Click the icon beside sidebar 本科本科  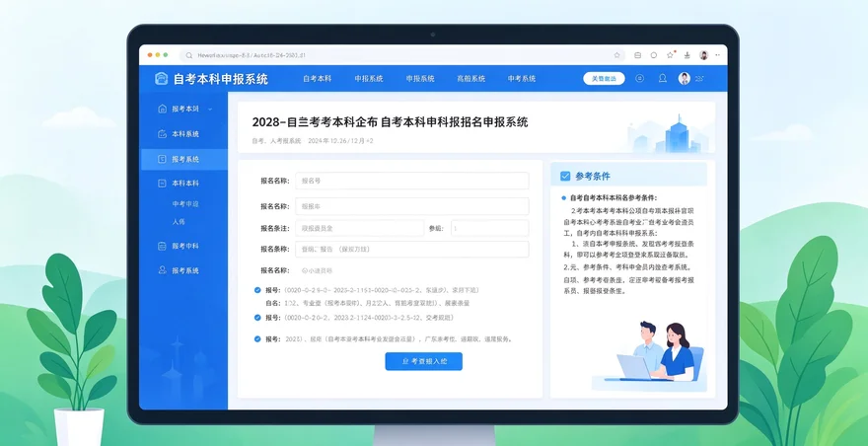click(162, 183)
